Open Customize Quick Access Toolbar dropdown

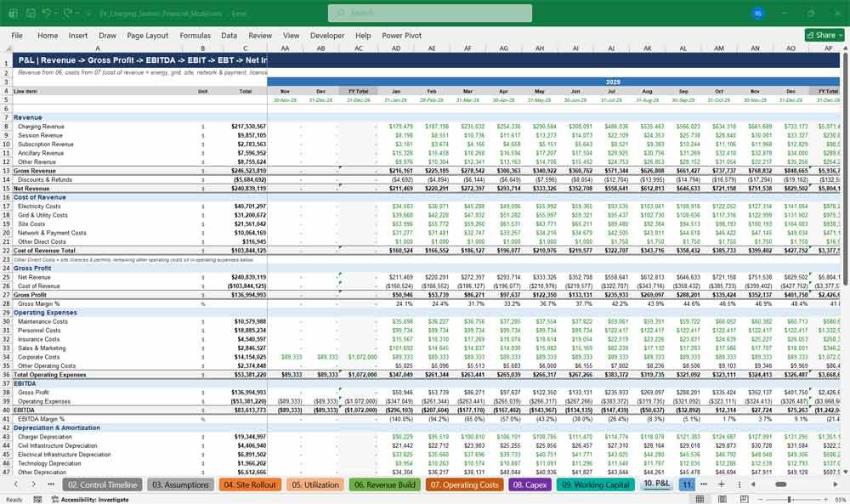tap(88, 13)
